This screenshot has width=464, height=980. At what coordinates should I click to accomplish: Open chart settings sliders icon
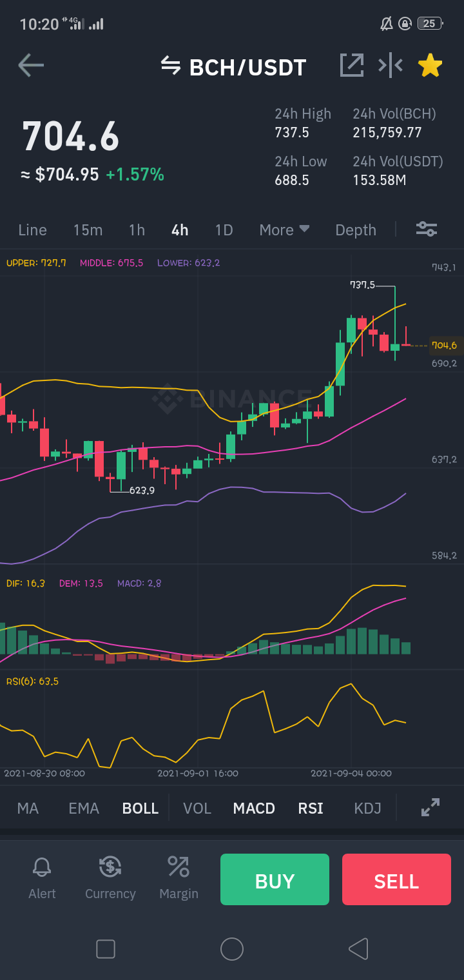[427, 229]
